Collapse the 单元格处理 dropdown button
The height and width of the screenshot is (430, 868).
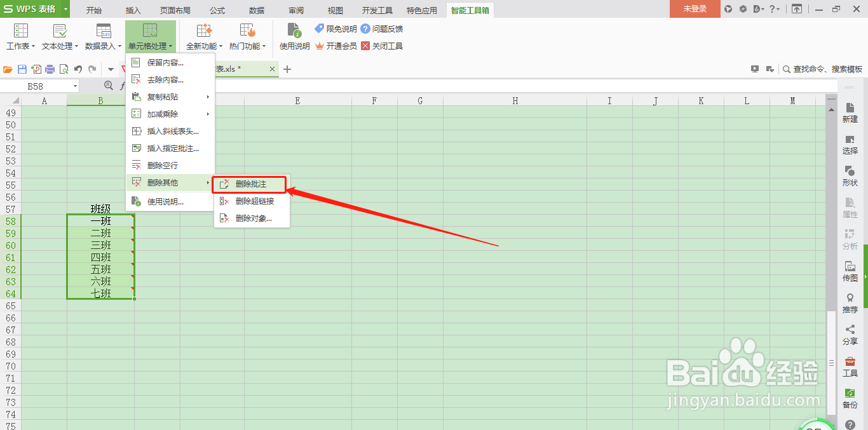pos(151,37)
